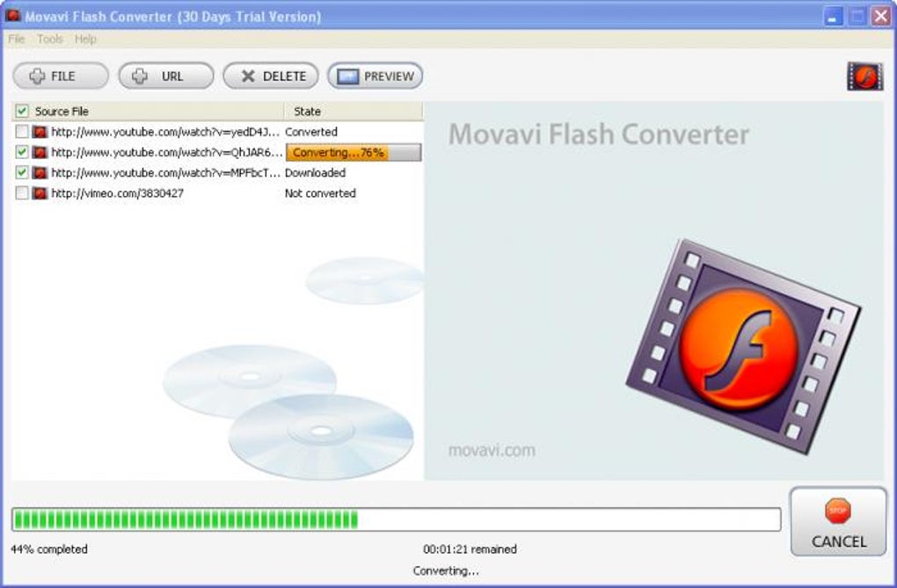Click the FILE add button
897x588 pixels.
pos(61,76)
